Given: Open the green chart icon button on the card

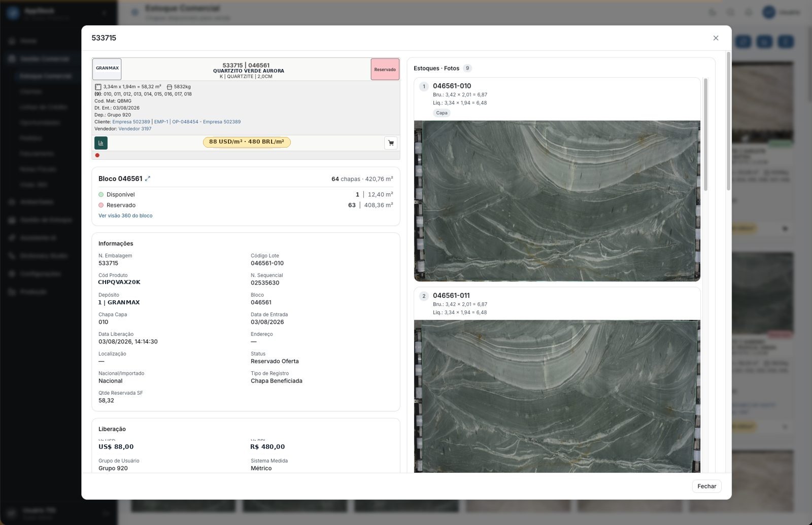Looking at the screenshot, I should 101,143.
